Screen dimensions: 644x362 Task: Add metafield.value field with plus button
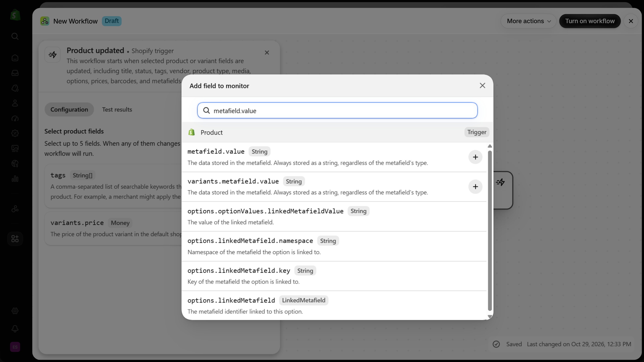pyautogui.click(x=475, y=157)
